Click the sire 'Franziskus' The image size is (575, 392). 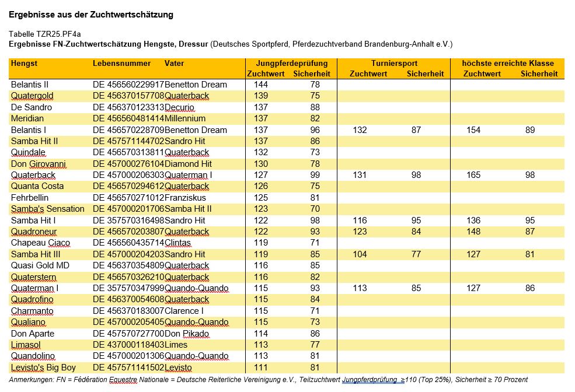click(x=185, y=198)
